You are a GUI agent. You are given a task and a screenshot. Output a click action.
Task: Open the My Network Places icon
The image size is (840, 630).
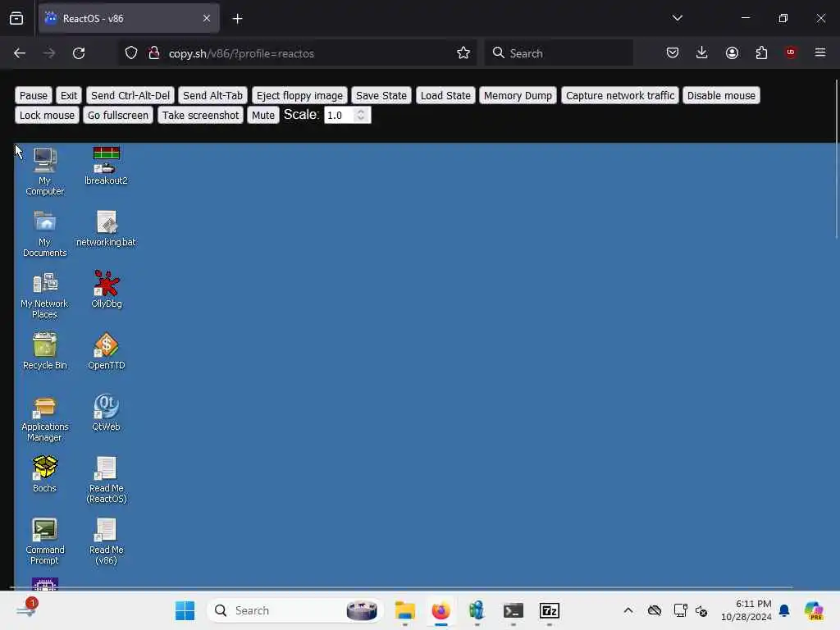click(x=44, y=295)
